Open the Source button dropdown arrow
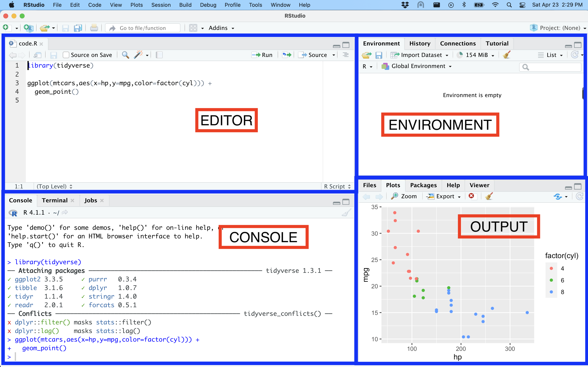Viewport: 588px width, 367px height. click(334, 55)
